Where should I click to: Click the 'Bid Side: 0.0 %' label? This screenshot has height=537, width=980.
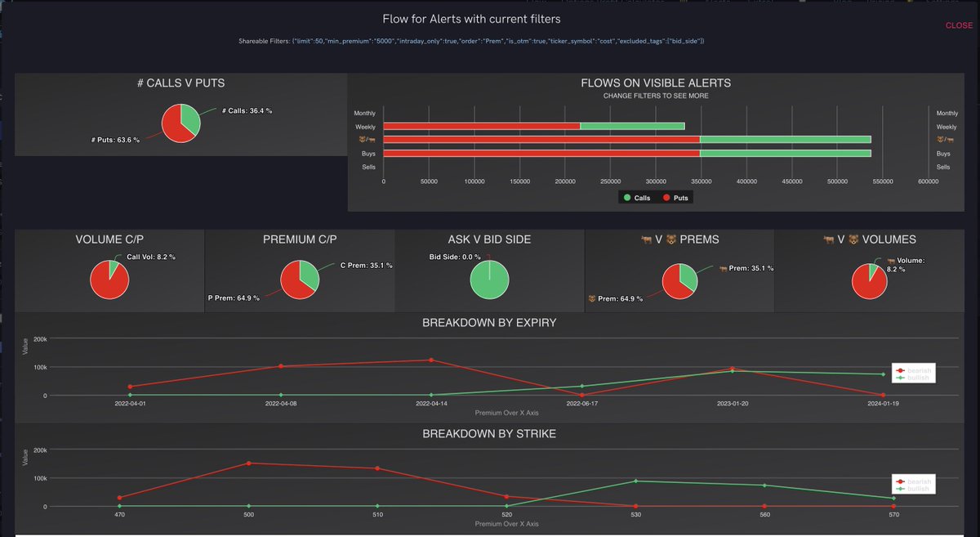(455, 257)
